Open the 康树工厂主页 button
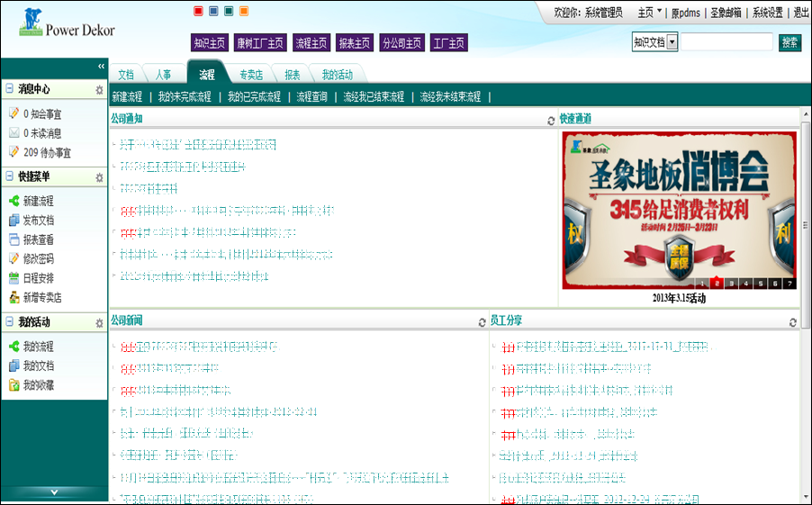 [260, 43]
